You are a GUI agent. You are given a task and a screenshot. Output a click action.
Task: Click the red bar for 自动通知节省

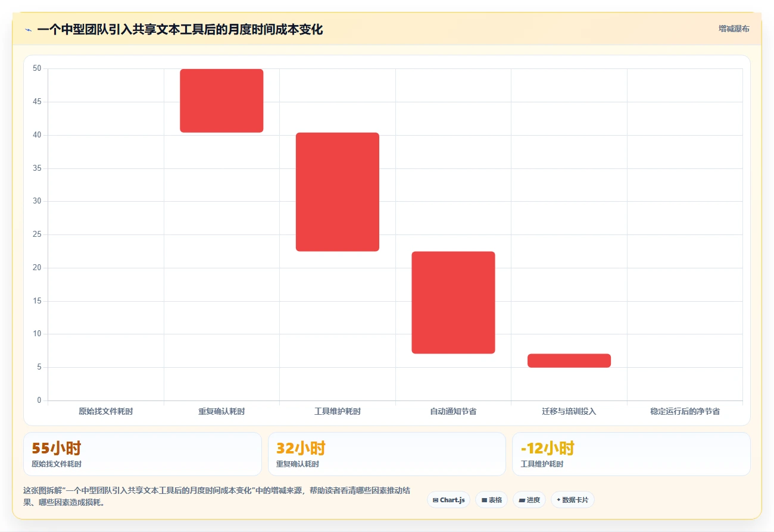[453, 302]
